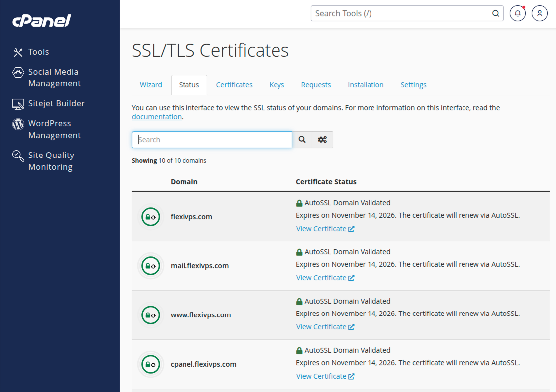Sort by the Domain column header
The height and width of the screenshot is (392, 556).
coord(184,182)
